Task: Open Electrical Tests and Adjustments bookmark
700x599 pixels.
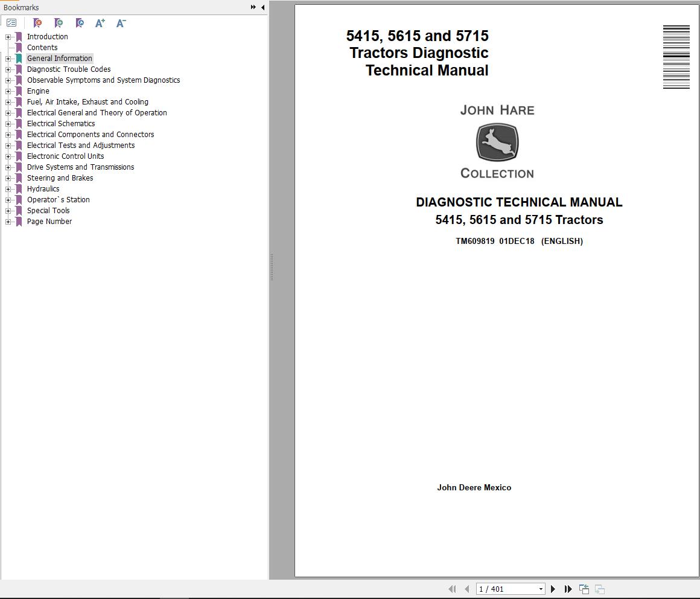Action: pyautogui.click(x=81, y=145)
